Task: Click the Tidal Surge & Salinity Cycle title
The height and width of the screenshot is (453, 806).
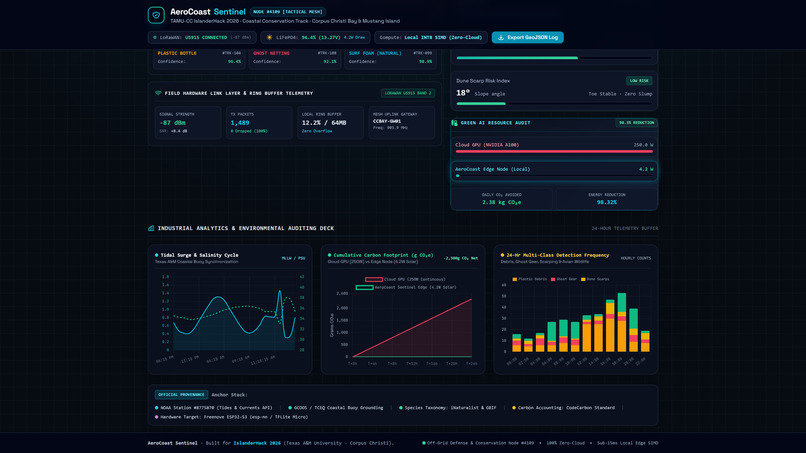Action: (199, 255)
